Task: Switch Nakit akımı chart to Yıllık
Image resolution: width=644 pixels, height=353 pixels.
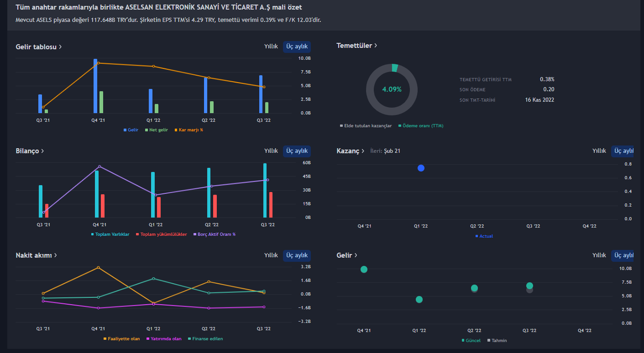Action: [271, 255]
